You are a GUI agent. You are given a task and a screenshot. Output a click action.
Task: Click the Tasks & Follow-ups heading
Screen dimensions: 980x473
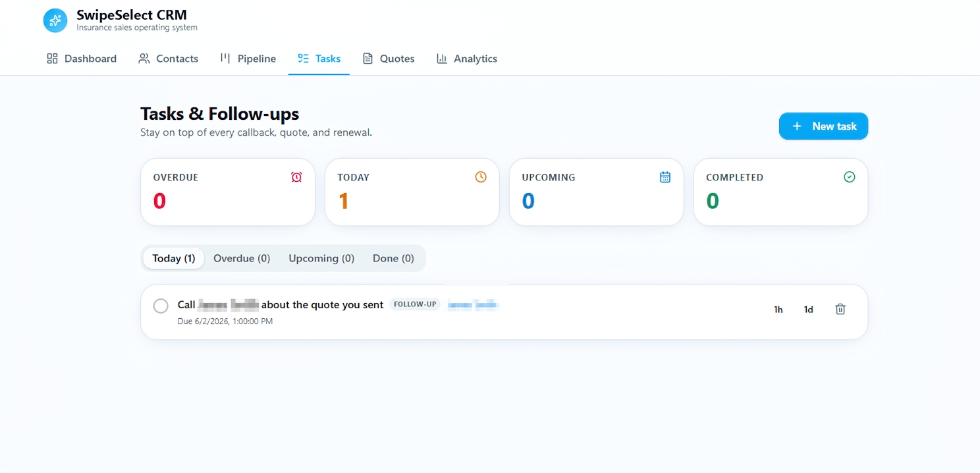[x=220, y=113]
